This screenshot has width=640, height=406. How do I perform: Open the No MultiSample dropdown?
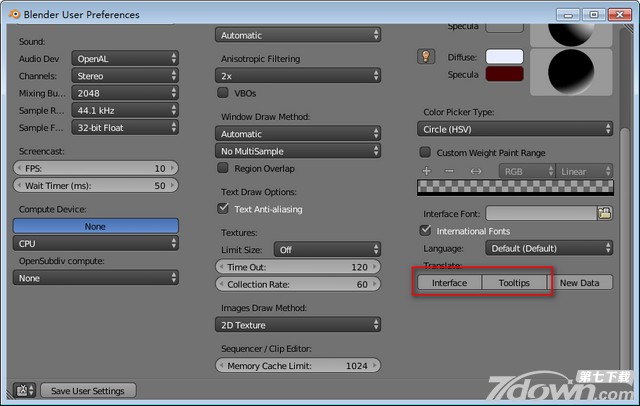298,151
